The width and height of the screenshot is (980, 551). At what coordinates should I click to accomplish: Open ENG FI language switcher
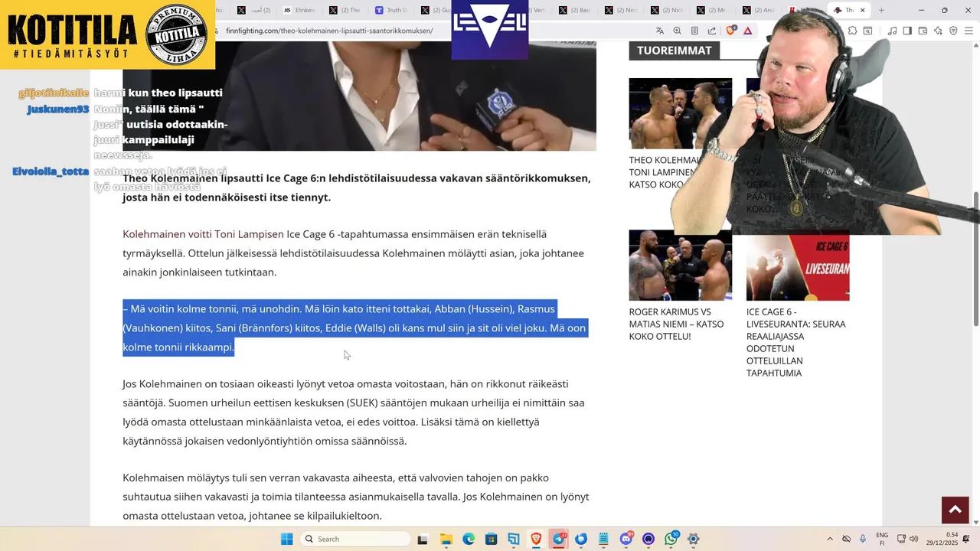point(882,539)
